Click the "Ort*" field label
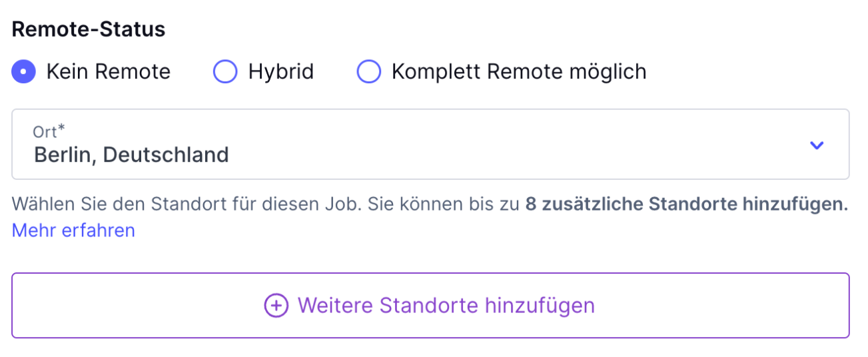868x357 pixels. (x=53, y=131)
